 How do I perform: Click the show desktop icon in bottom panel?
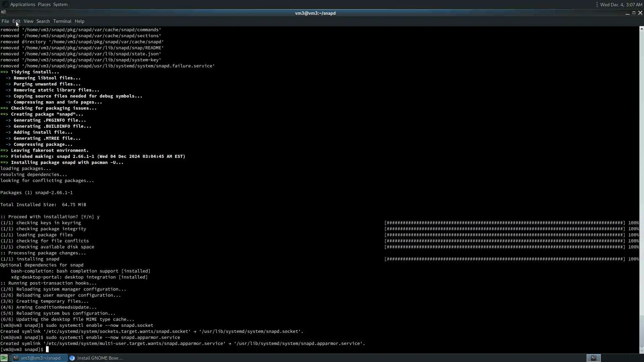[x=4, y=358]
